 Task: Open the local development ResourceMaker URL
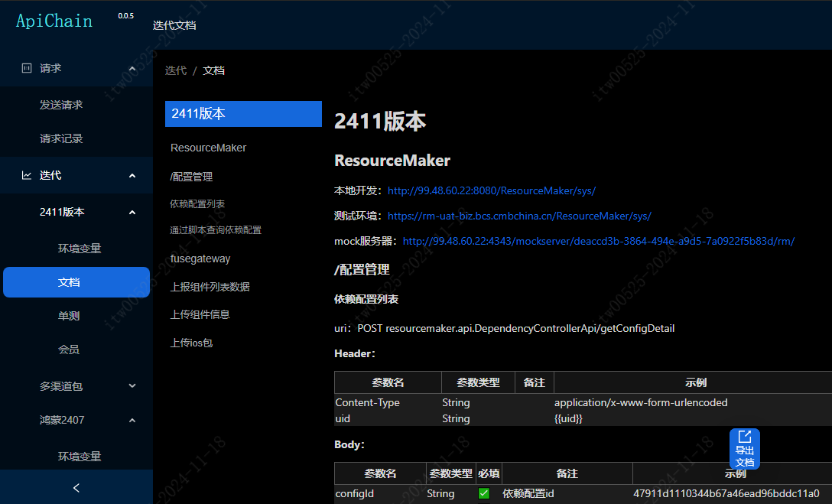(492, 190)
